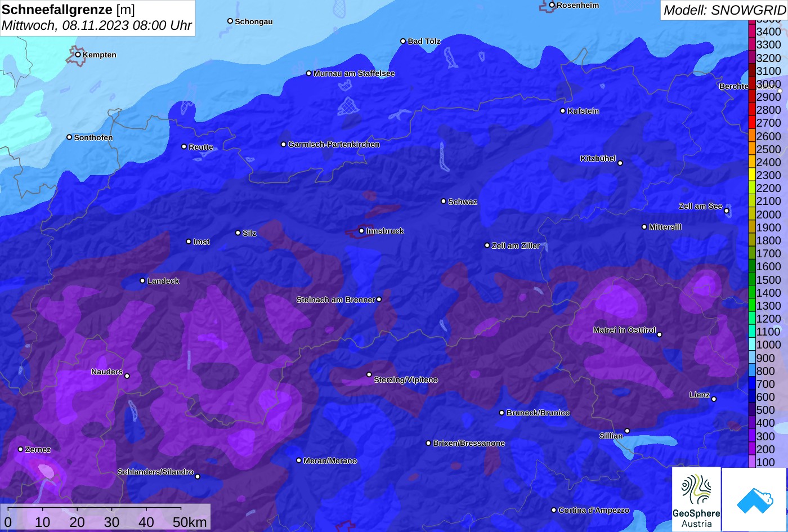Click the 1000 cyan legend swatch
Viewport: 788px width, 532px height.
[x=752, y=345]
